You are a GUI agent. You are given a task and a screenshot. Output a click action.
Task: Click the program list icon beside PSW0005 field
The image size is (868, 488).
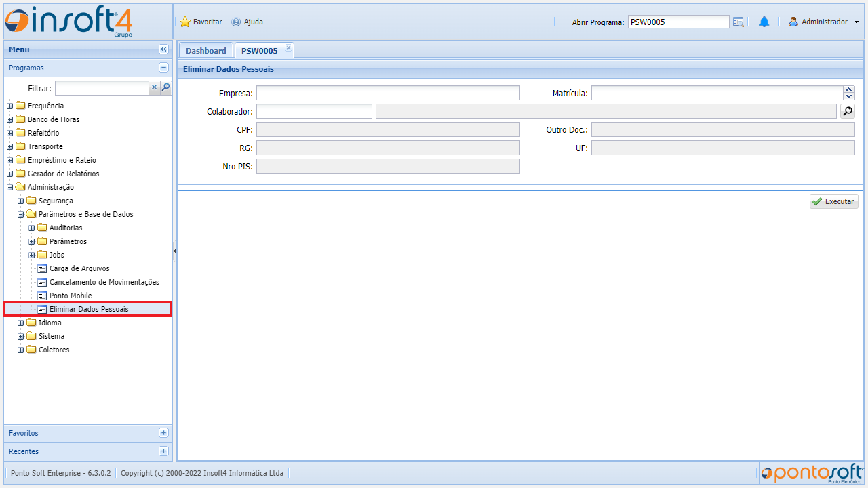(738, 22)
